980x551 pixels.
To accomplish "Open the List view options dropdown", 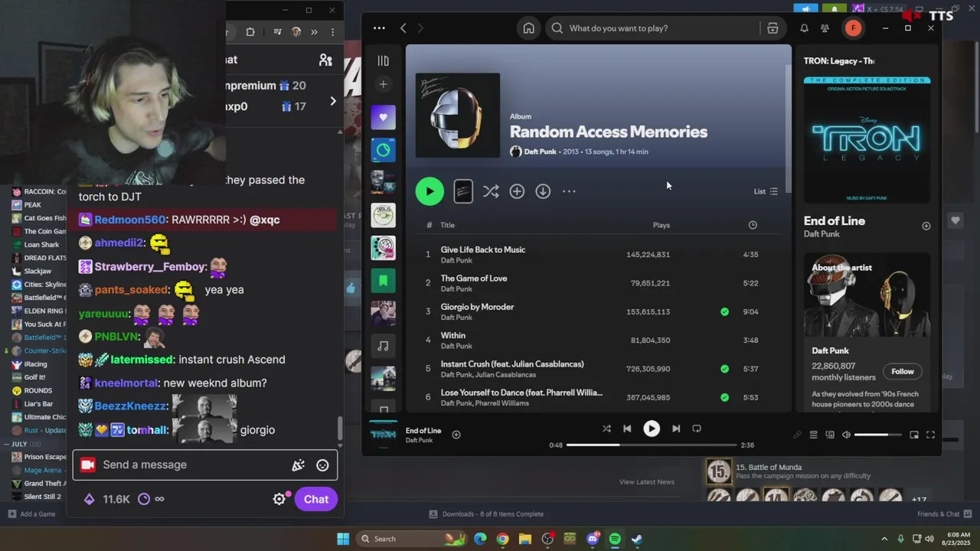I will tap(766, 191).
